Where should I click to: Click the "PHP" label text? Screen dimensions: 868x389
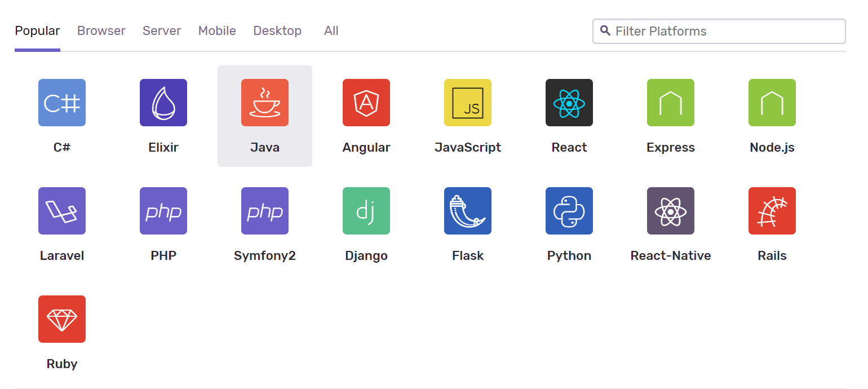(x=163, y=256)
